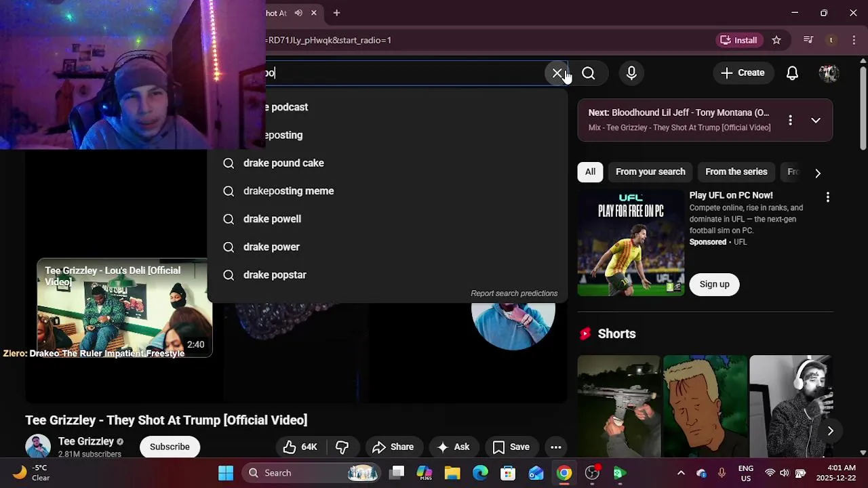This screenshot has height=488, width=868.
Task: Click the Windows taskbar search box
Action: pyautogui.click(x=311, y=473)
